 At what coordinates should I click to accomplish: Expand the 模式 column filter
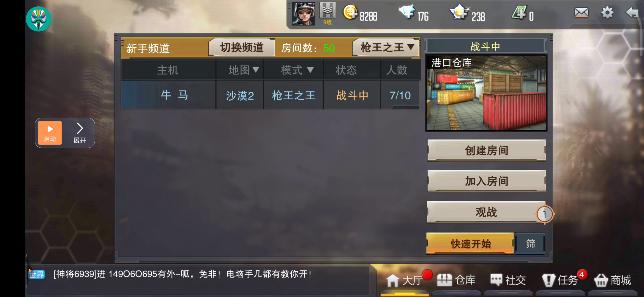pyautogui.click(x=297, y=70)
